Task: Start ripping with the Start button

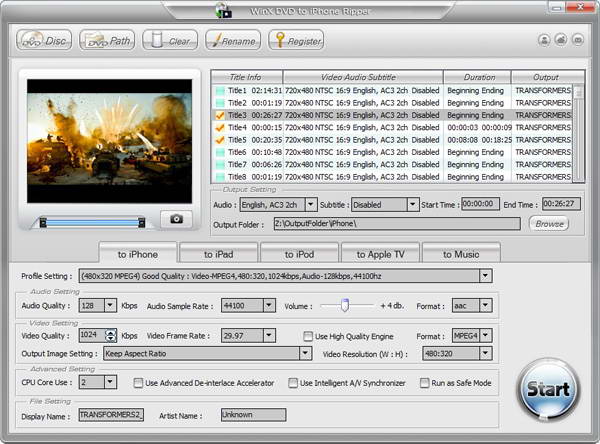Action: pos(547,389)
